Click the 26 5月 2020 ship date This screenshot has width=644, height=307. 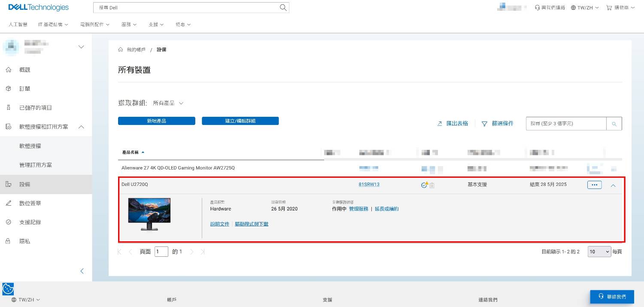click(x=284, y=209)
